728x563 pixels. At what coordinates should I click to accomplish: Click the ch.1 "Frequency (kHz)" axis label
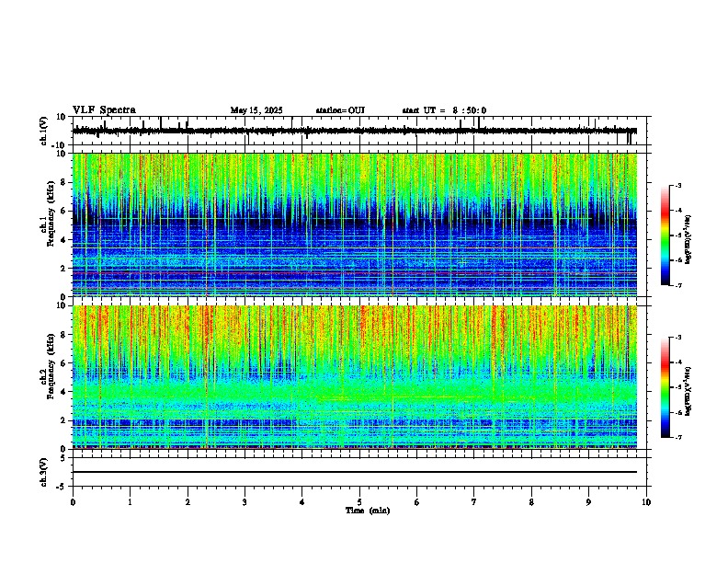pyautogui.click(x=51, y=213)
